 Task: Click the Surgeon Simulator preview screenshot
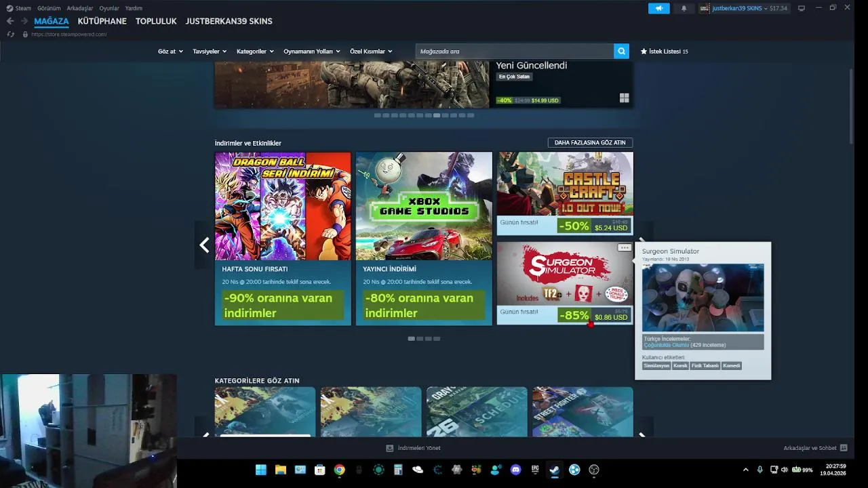point(703,298)
